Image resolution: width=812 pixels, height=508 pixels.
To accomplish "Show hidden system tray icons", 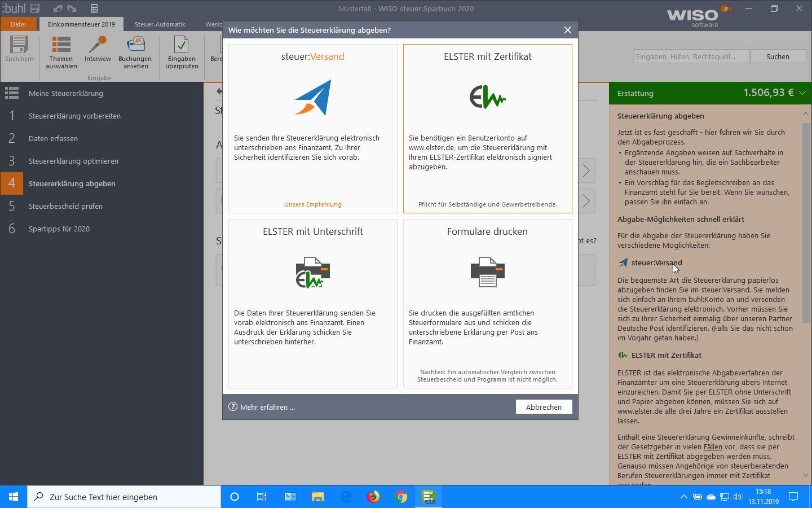I will [683, 497].
